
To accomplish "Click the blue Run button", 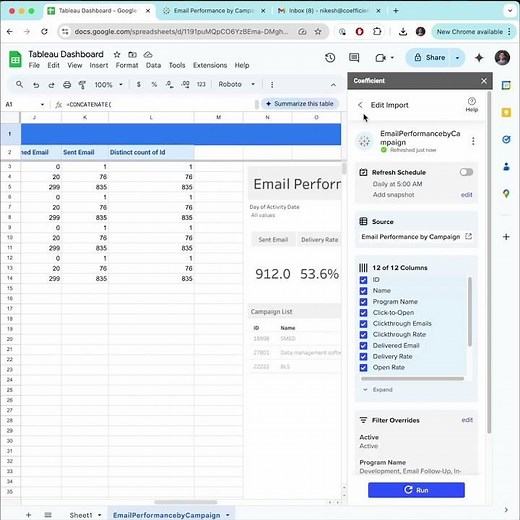I will (416, 490).
